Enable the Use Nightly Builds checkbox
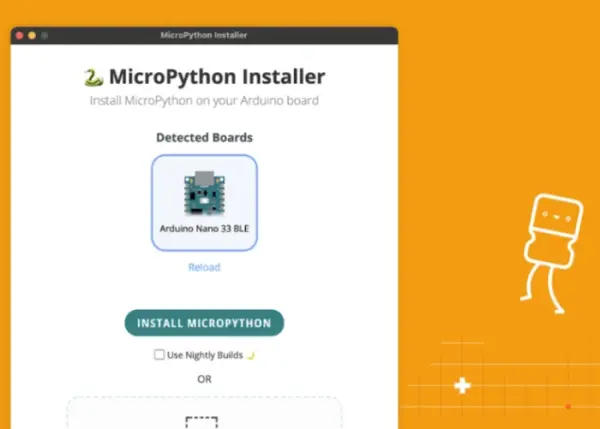600x429 pixels. coord(159,355)
